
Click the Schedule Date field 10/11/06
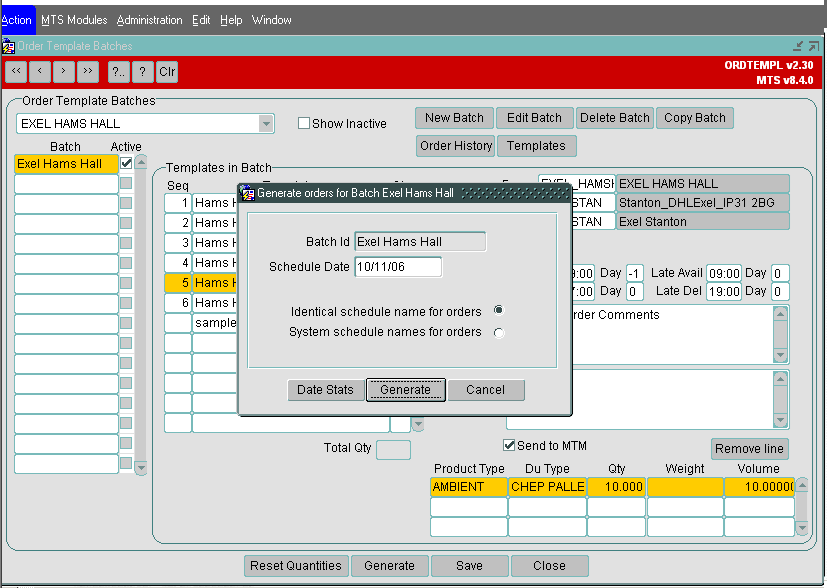[398, 267]
